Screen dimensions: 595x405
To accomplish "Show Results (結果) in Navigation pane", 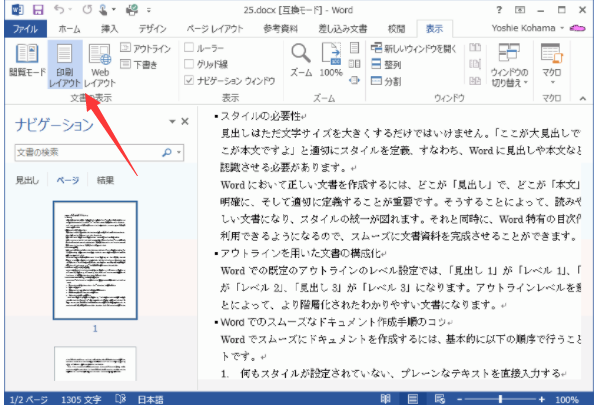I will [105, 180].
